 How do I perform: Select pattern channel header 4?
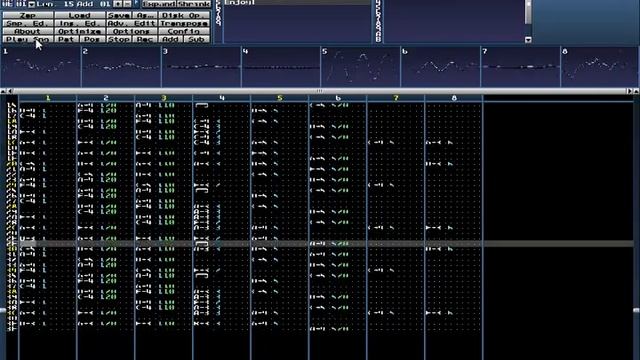(x=222, y=98)
